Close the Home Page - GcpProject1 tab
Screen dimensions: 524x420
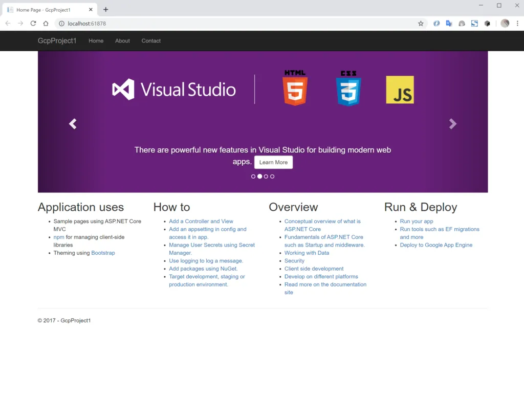[x=91, y=10]
